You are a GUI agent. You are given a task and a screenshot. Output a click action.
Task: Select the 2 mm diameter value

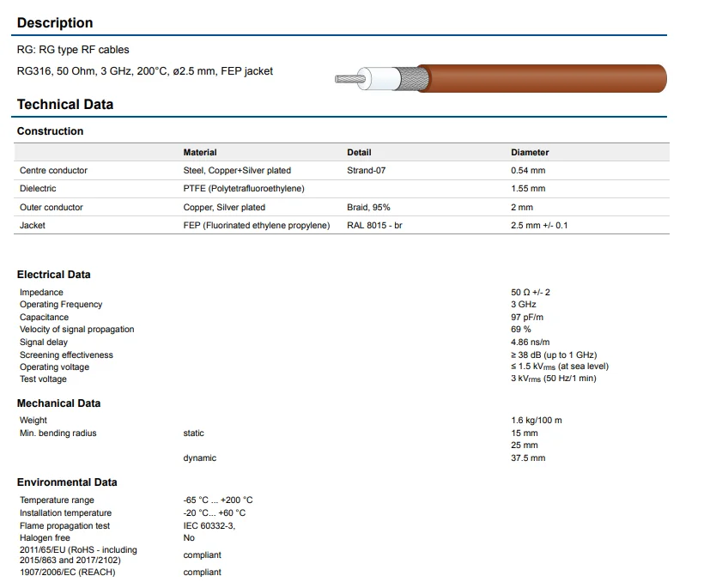coord(522,208)
